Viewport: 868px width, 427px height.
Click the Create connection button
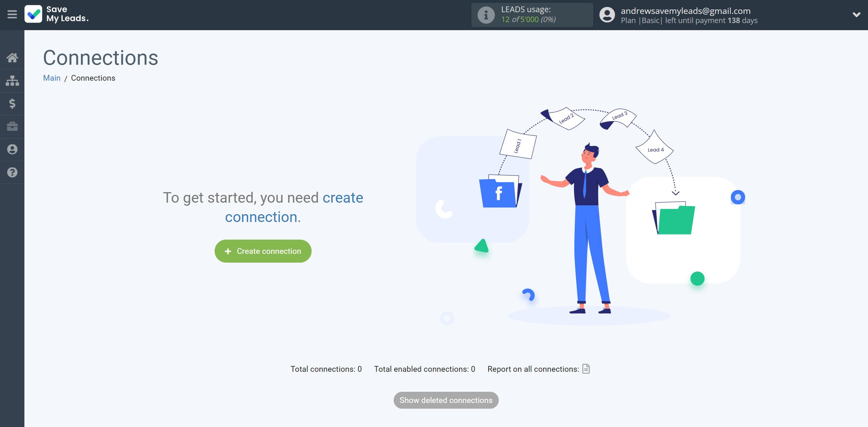263,251
